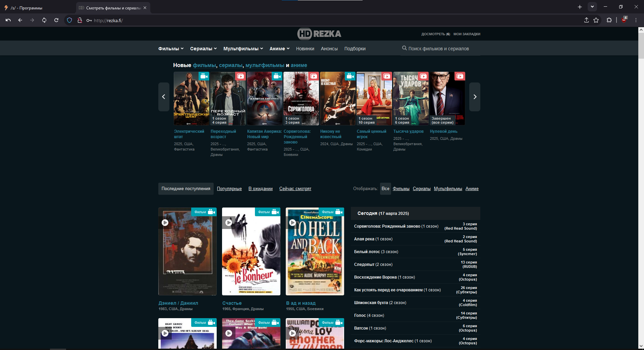Click the bookmark star icon
This screenshot has width=644, height=350.
coord(596,20)
